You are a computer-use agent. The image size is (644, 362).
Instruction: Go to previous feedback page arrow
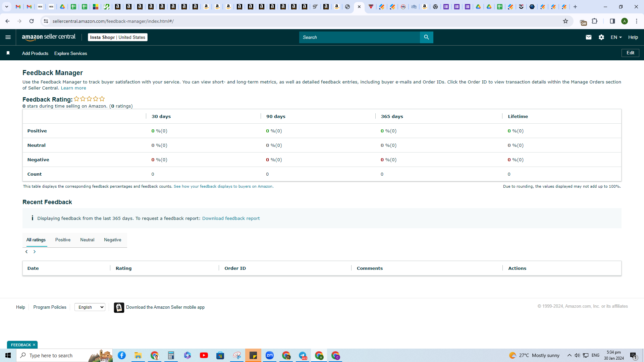[x=26, y=252]
